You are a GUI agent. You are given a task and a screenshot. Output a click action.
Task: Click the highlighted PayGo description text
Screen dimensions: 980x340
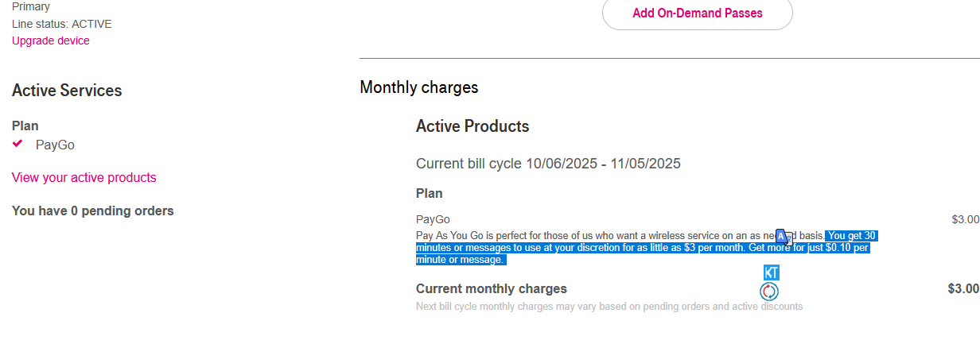642,248
